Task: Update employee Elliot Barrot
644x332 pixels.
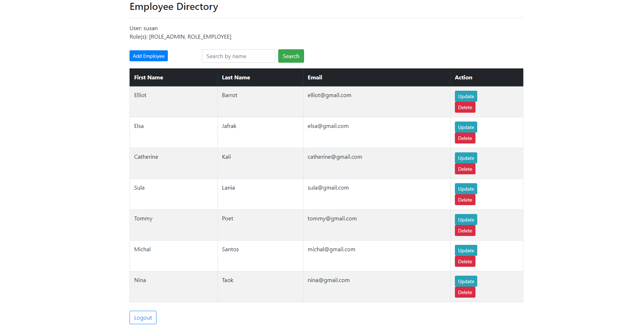Action: tap(466, 96)
